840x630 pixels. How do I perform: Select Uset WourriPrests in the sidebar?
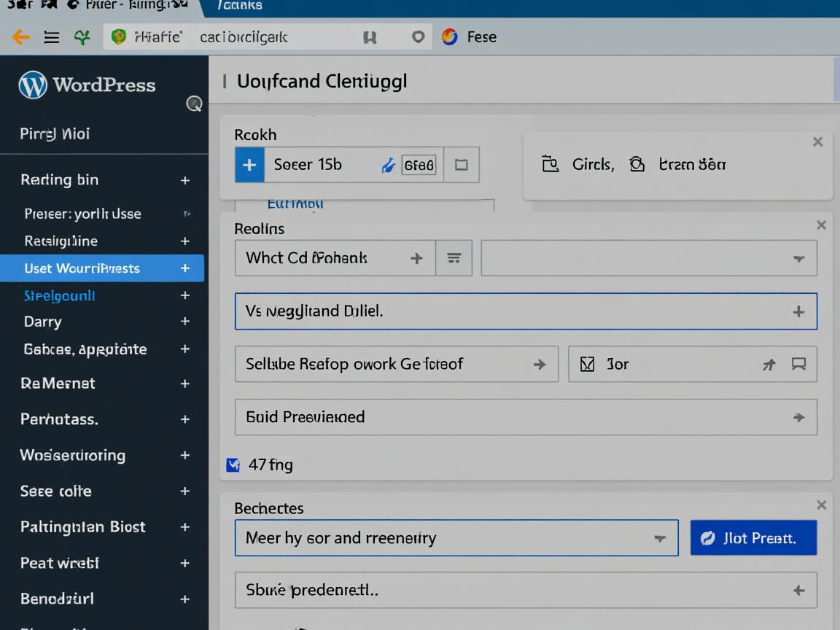coord(102,268)
